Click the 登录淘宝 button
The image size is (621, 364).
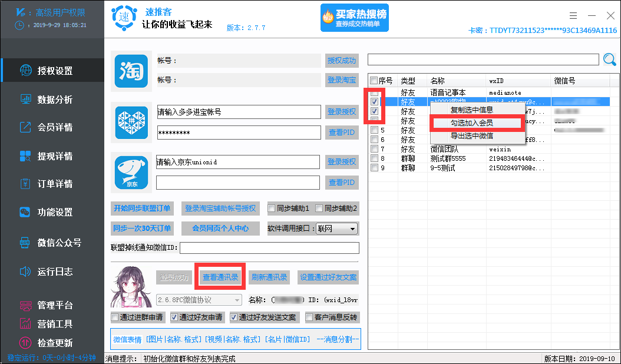tap(342, 80)
